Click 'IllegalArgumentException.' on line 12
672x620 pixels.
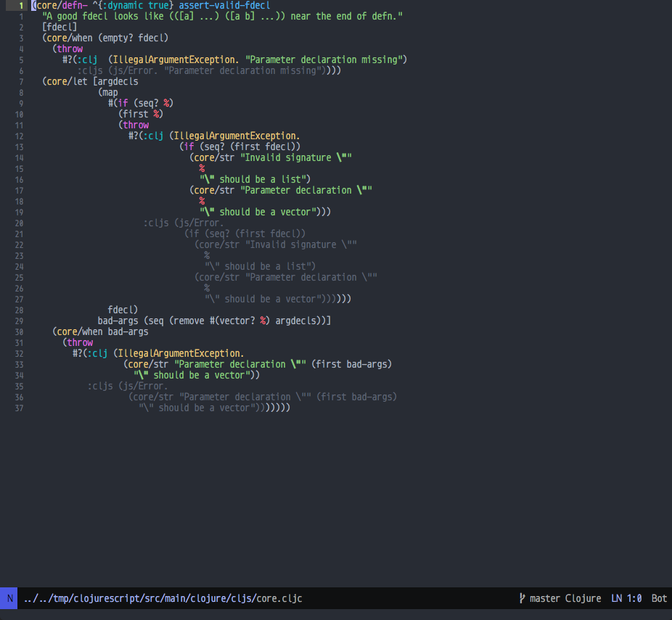[x=237, y=136]
